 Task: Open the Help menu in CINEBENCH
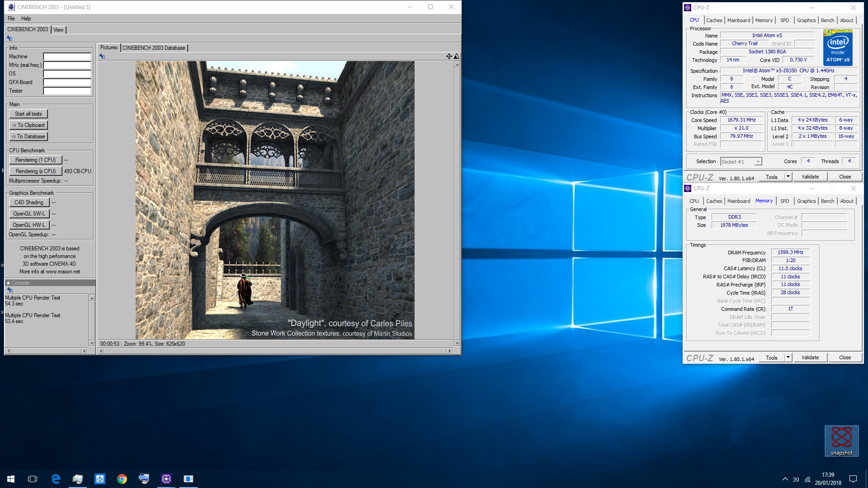click(26, 19)
